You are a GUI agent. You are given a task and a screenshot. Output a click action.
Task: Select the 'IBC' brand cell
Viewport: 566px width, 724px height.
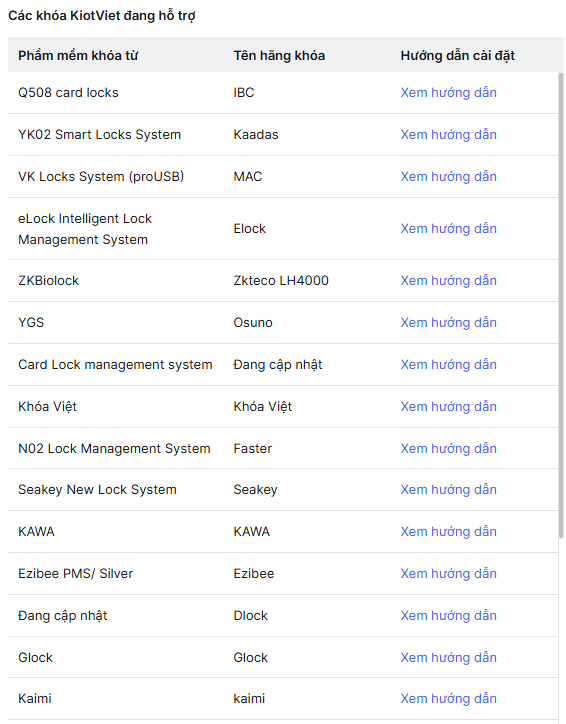[244, 93]
